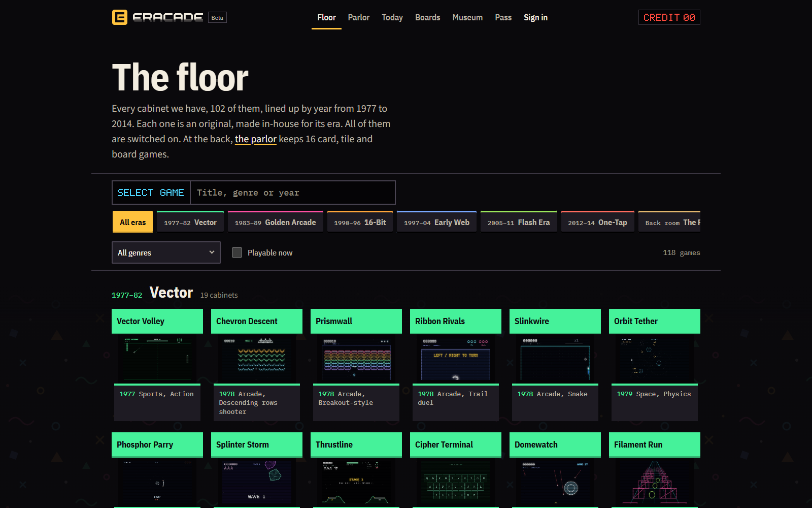The image size is (812, 508).
Task: Open the Thrustline cabinet title
Action: (x=356, y=444)
